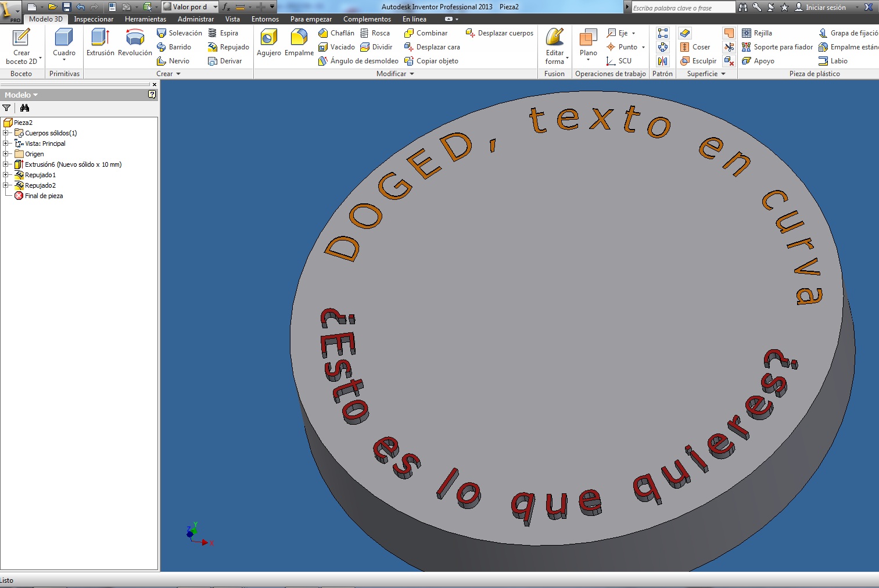879x588 pixels.
Task: Expand the Cuerpos sólidos(1) node
Action: point(6,133)
